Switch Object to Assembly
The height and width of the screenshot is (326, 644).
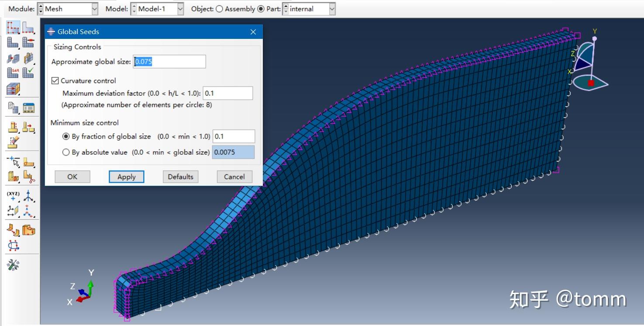click(x=220, y=9)
